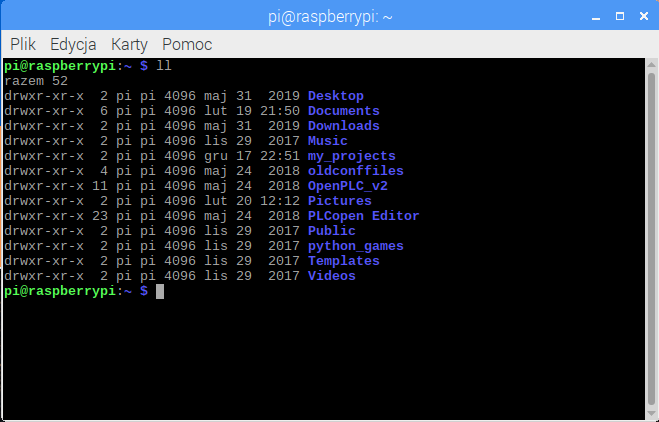This screenshot has width=659, height=422.
Task: Click the oldconffiles directory name
Action: click(x=356, y=171)
